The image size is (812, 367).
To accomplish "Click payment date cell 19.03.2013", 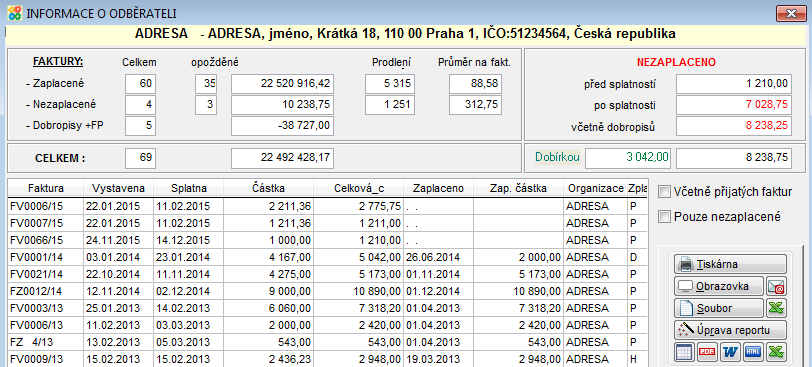I will [438, 359].
